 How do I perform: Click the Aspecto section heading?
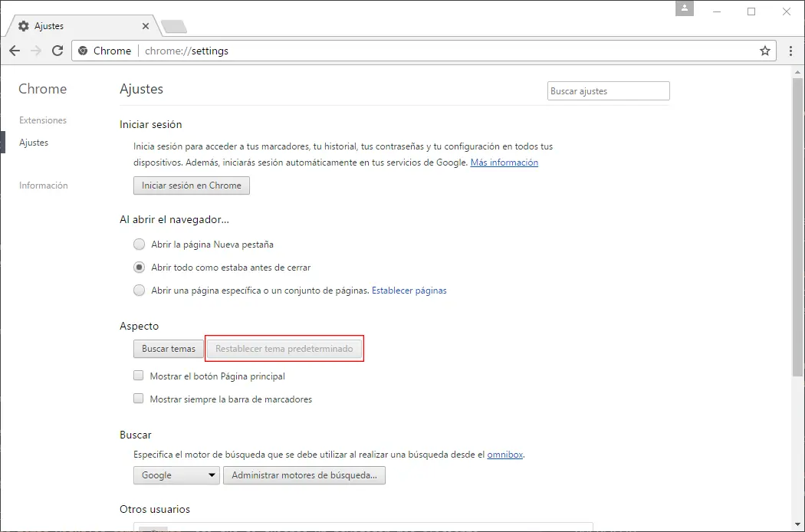click(x=139, y=326)
